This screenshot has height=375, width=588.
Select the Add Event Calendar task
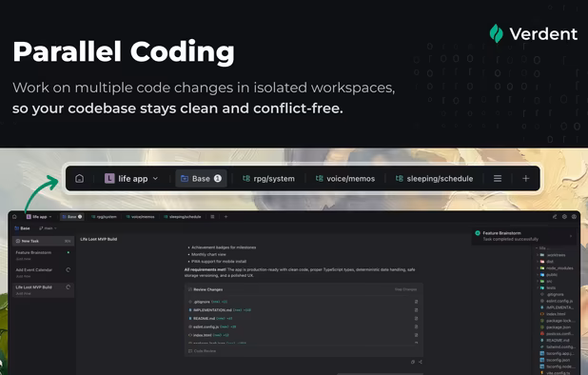coord(43,272)
